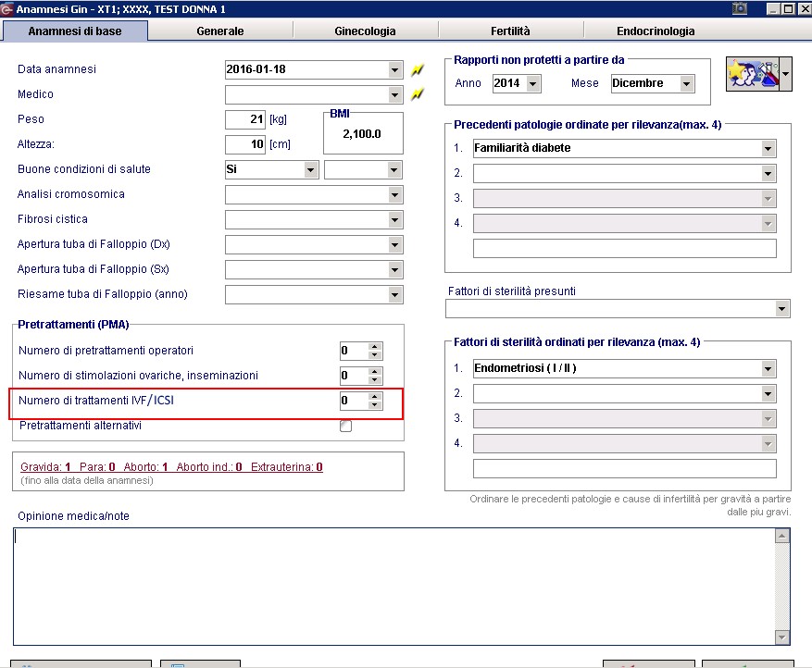This screenshot has height=668, width=812.
Task: Increase stimolazioni ovariche inseminazioni count
Action: pos(375,371)
